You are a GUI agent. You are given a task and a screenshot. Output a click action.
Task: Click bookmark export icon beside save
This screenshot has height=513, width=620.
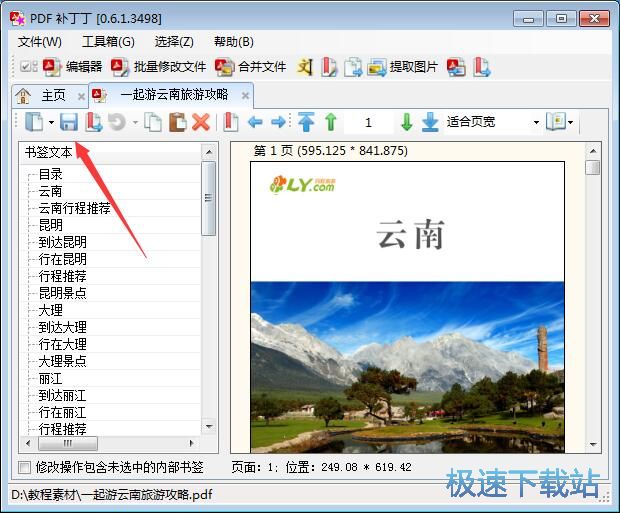(94, 122)
